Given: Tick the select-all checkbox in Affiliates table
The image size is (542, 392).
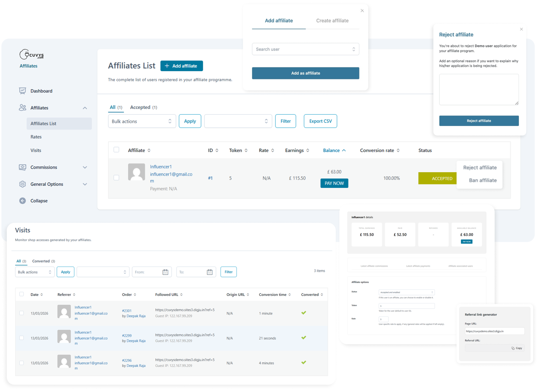Looking at the screenshot, I should coord(116,150).
